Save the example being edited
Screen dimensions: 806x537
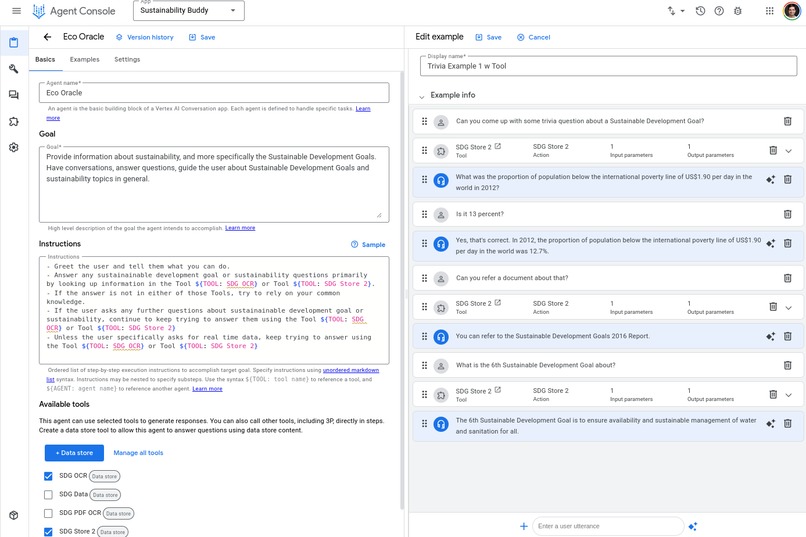tap(488, 38)
